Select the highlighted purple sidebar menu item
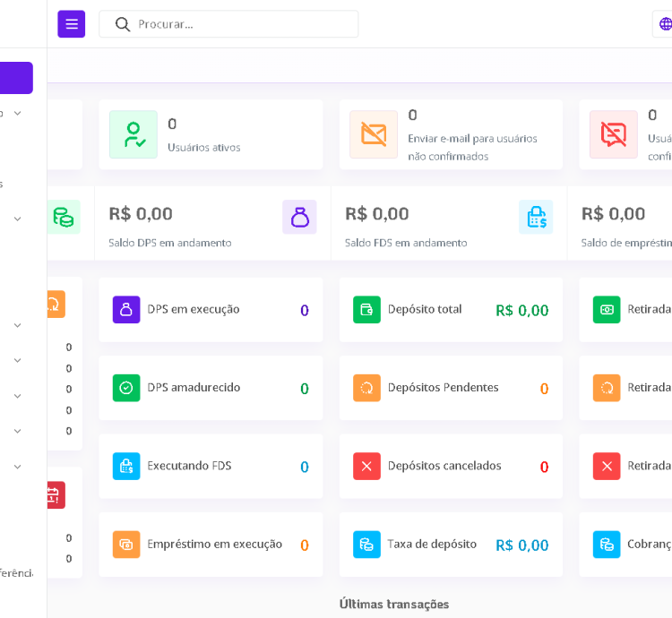This screenshot has width=672, height=618. (16, 78)
